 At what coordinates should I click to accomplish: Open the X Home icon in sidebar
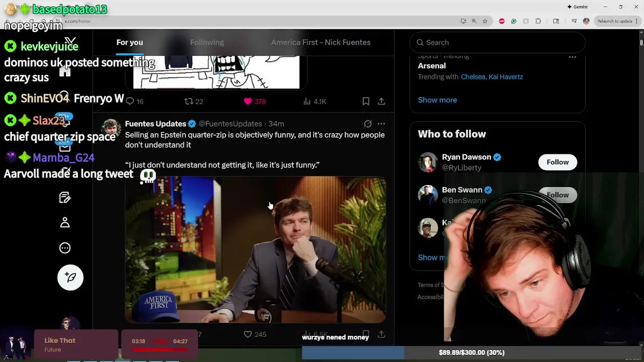pos(65,72)
